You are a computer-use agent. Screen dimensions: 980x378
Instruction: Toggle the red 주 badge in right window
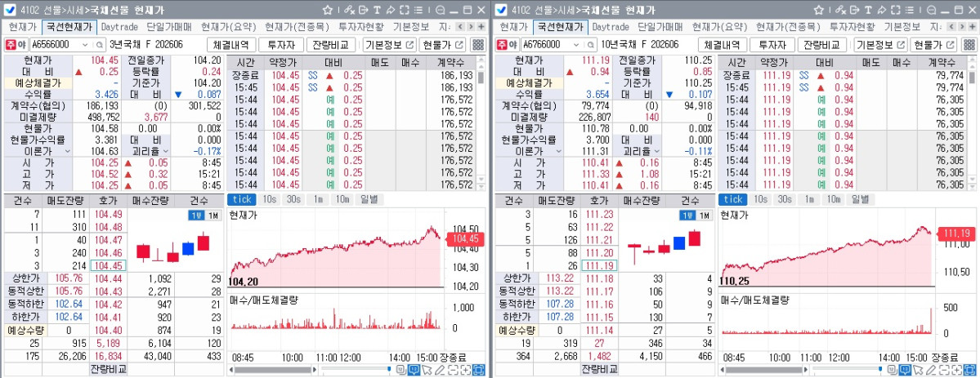click(x=503, y=45)
